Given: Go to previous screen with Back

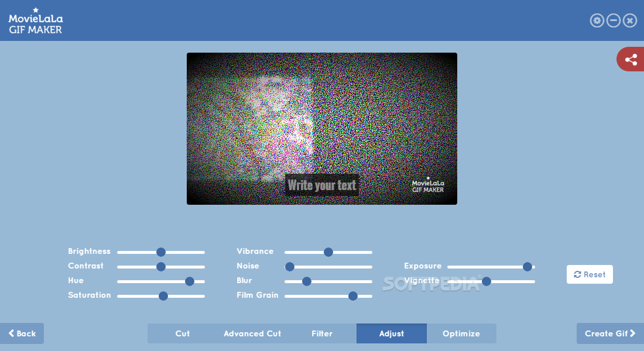Looking at the screenshot, I should 22,333.
